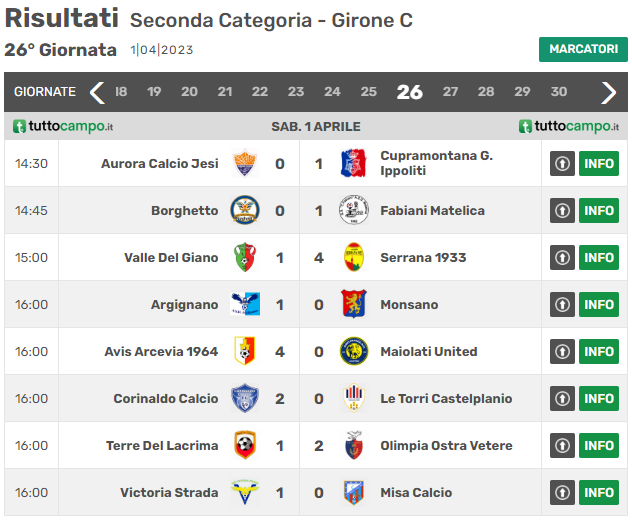632x521 pixels.
Task: Go to previous giornate with the left chevron
Action: 97,93
